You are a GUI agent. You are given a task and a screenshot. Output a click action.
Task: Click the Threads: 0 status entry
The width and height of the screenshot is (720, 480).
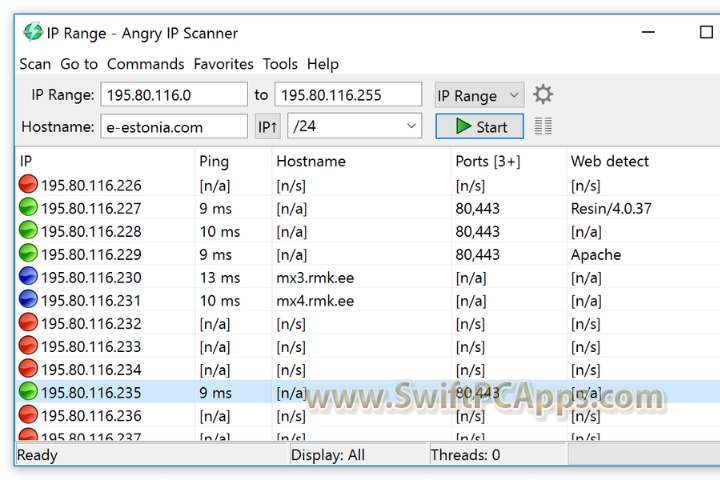tap(465, 455)
